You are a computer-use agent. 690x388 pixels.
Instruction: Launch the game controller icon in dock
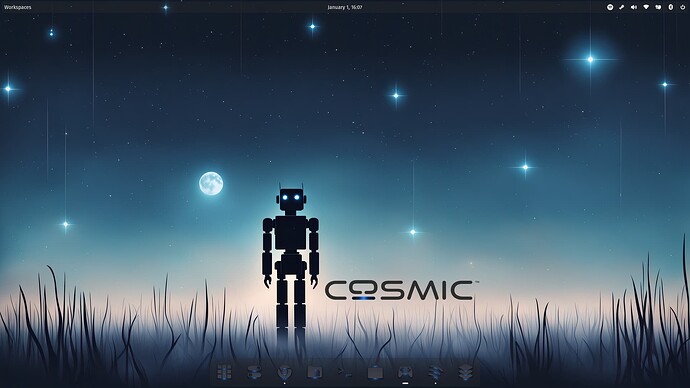(405, 373)
